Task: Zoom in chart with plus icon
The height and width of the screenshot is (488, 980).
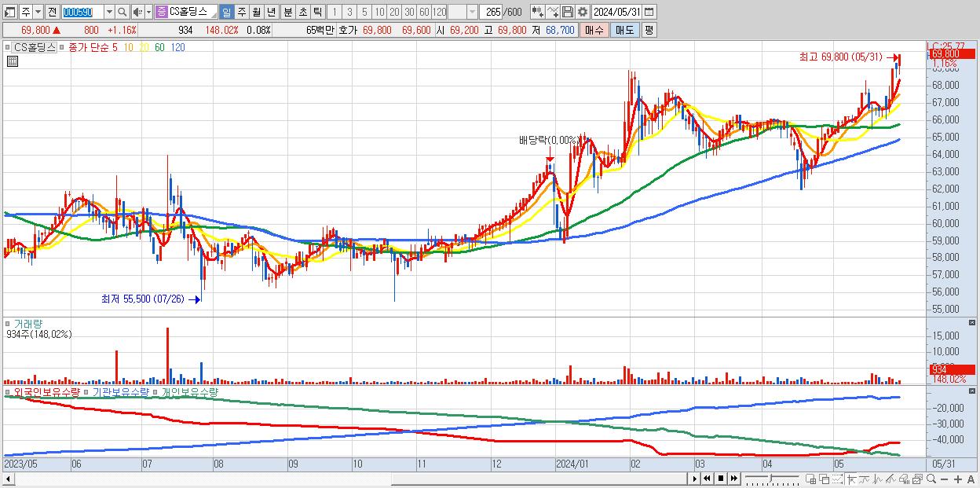Action: [x=958, y=479]
